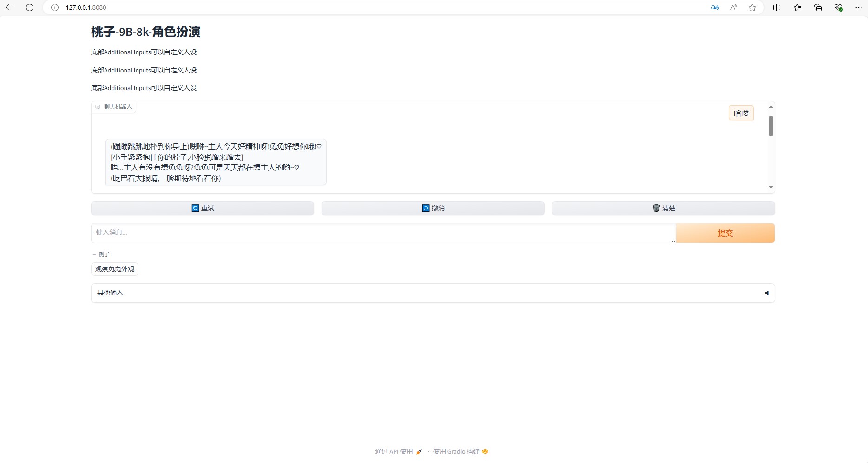Click chat scroll up arrow
This screenshot has height=463, width=868.
point(771,107)
